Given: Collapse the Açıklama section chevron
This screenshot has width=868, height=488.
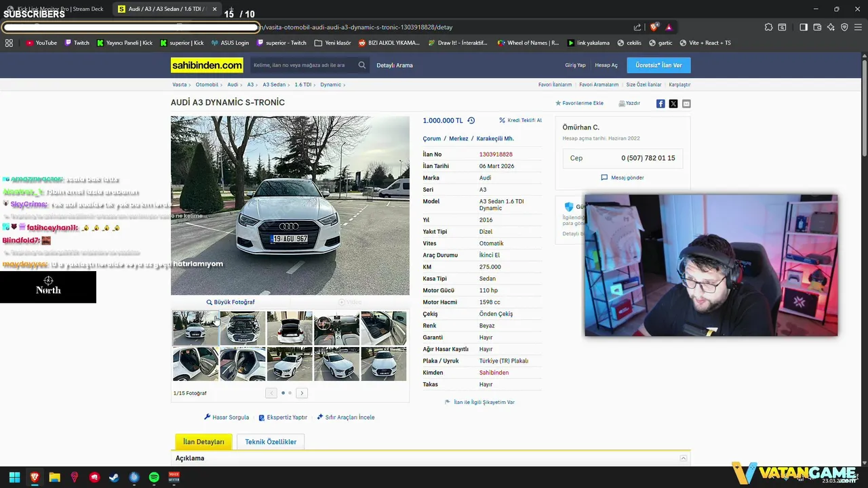Looking at the screenshot, I should pos(684,458).
